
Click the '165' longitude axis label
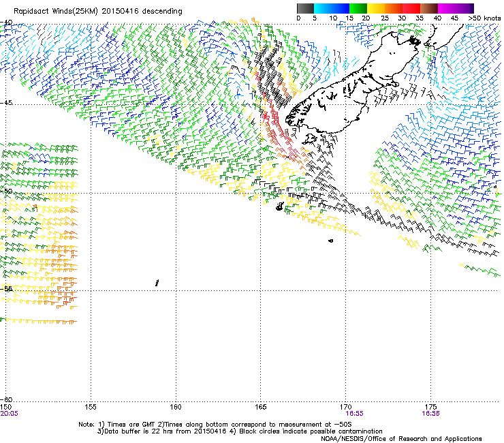coord(260,407)
